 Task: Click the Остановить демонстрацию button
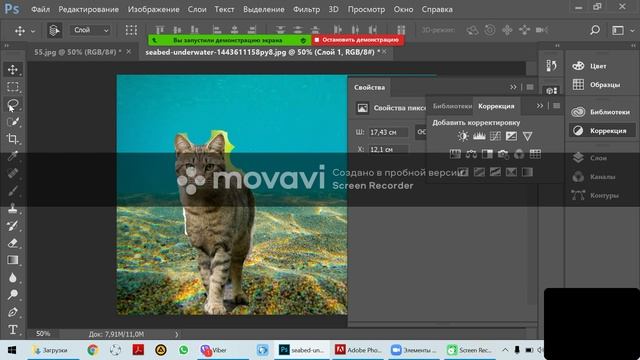point(358,40)
